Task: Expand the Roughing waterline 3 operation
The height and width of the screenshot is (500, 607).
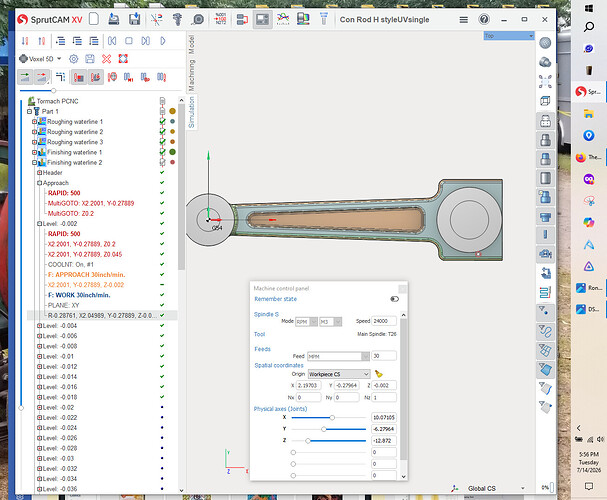Action: 34,142
